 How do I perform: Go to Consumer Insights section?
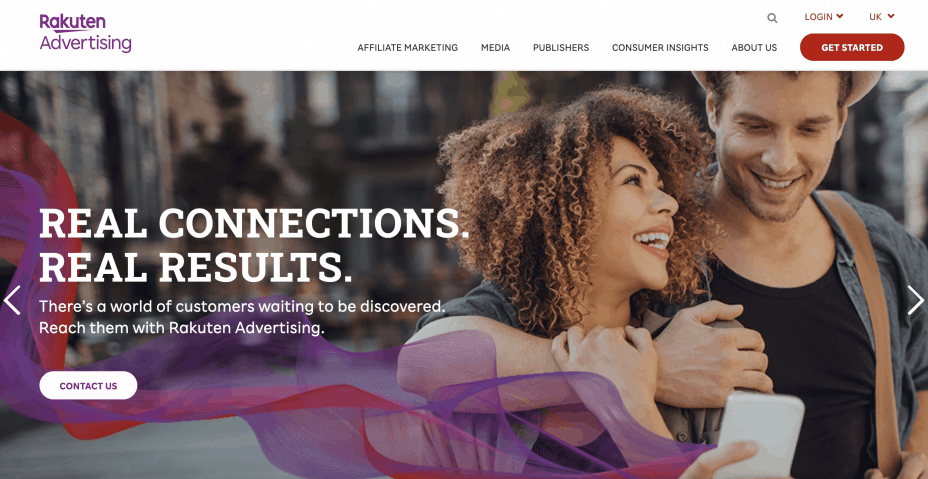pos(660,47)
